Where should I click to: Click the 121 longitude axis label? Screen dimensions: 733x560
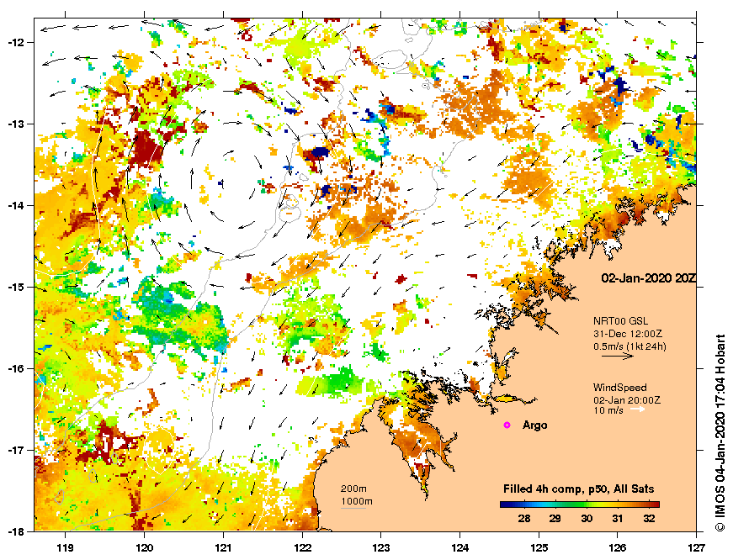click(x=223, y=548)
